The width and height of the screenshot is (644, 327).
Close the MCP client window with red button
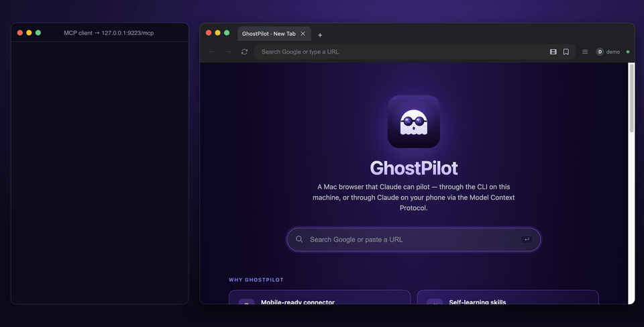point(19,32)
